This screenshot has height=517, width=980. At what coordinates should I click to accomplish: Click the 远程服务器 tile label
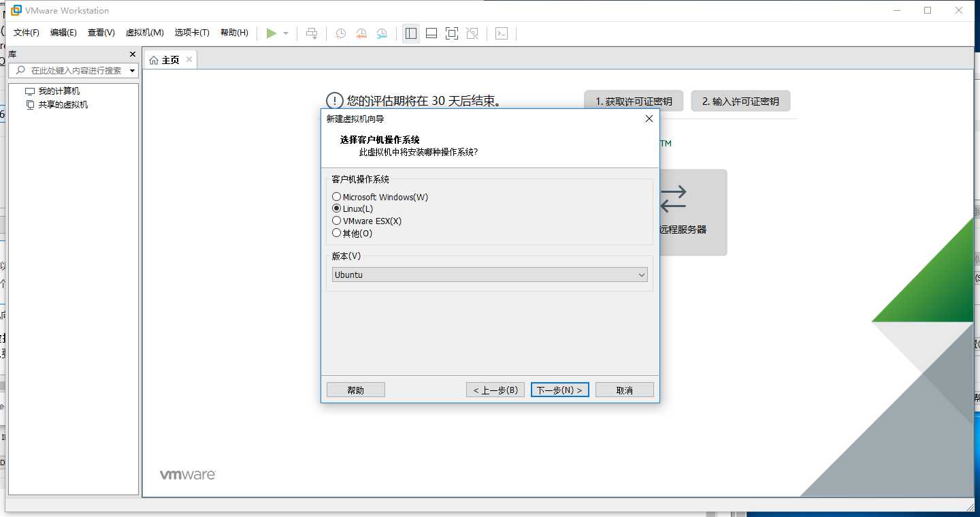[683, 230]
